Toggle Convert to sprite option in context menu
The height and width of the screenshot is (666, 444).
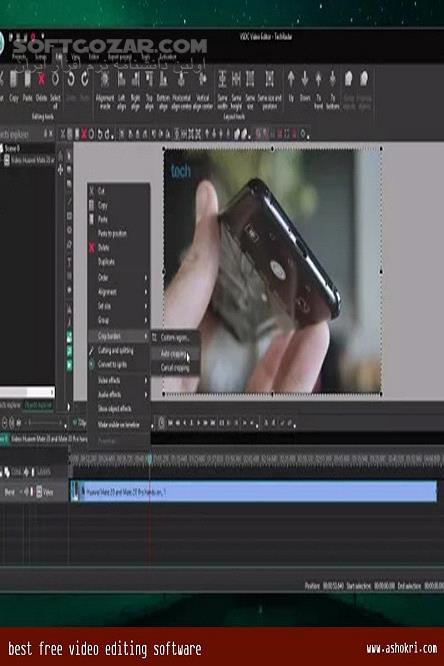pos(111,364)
